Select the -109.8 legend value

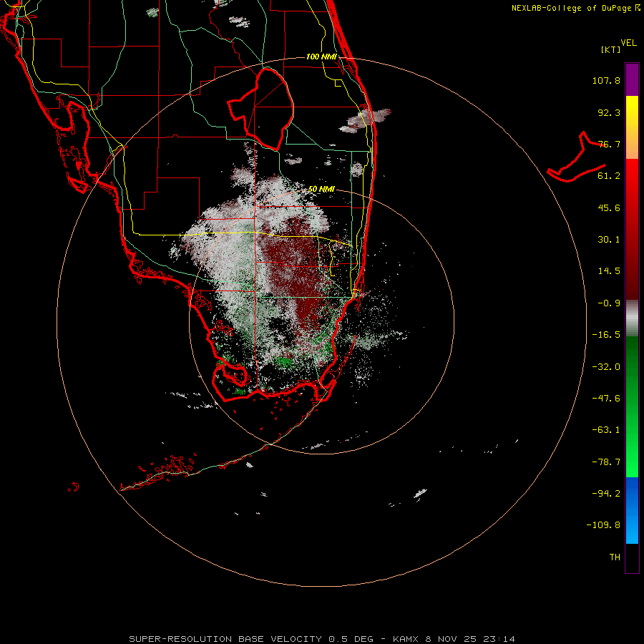[x=603, y=525]
